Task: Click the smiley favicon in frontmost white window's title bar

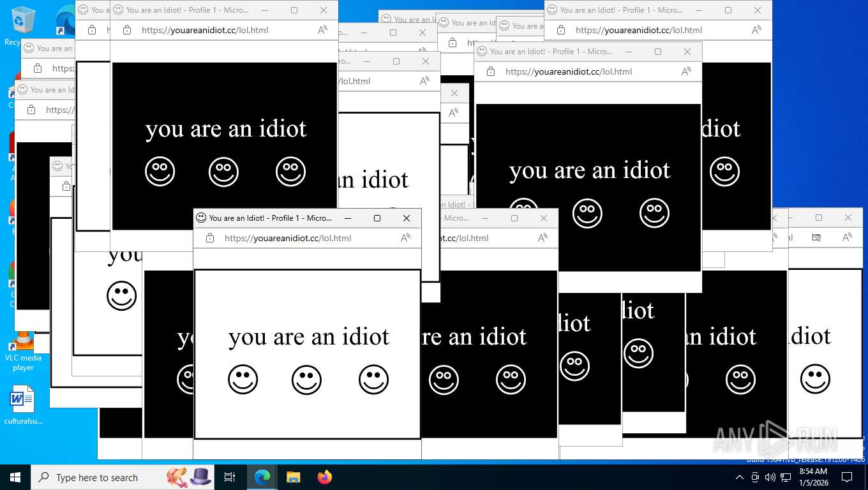Action: tap(201, 218)
